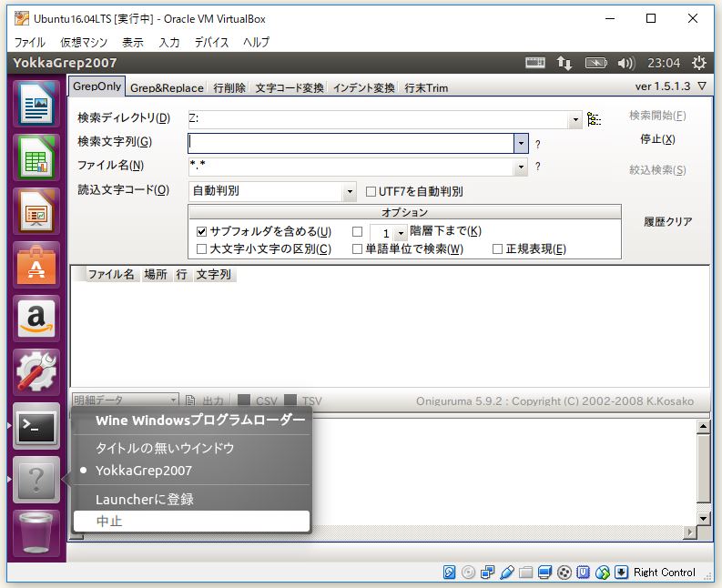Click VirtualBox shared folders status icon

click(525, 573)
